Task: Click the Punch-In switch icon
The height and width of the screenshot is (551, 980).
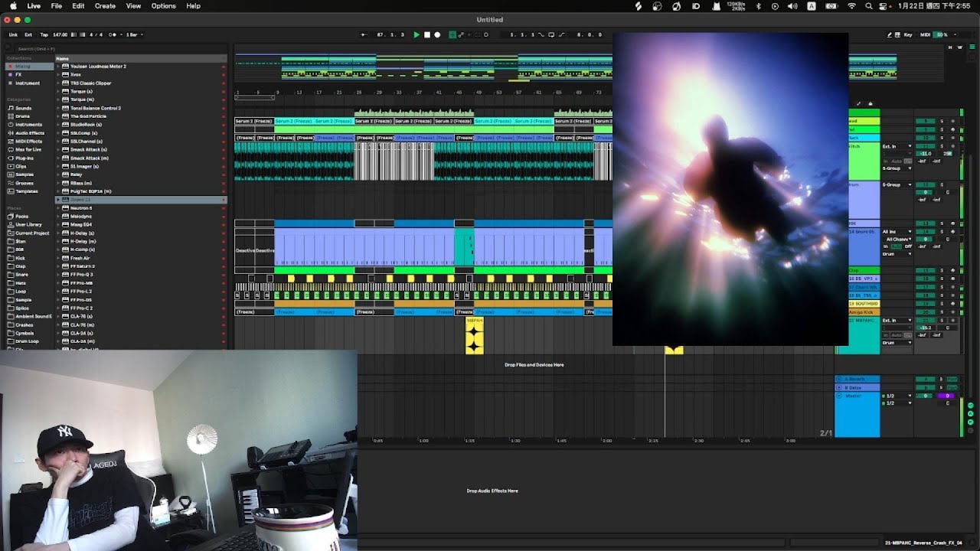Action: pos(541,34)
